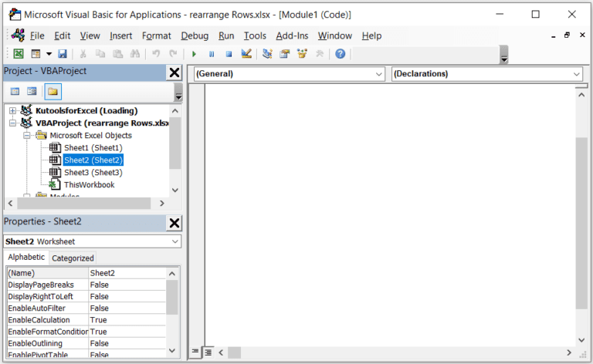Screen dimensions: 593x364
Task: Close the Properties - Sheet2 panel
Action: pos(175,223)
